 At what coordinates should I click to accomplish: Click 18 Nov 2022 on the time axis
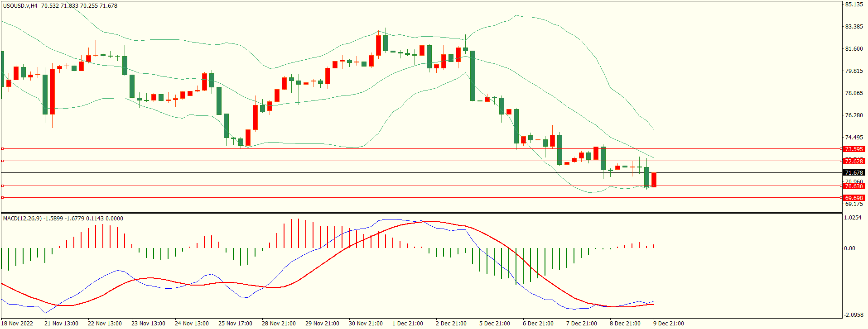coord(18,323)
